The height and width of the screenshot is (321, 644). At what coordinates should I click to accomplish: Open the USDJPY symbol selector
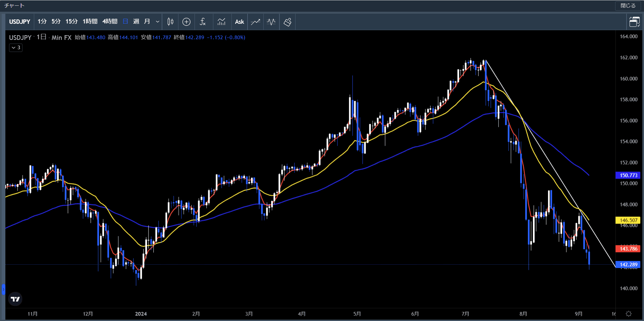point(19,22)
